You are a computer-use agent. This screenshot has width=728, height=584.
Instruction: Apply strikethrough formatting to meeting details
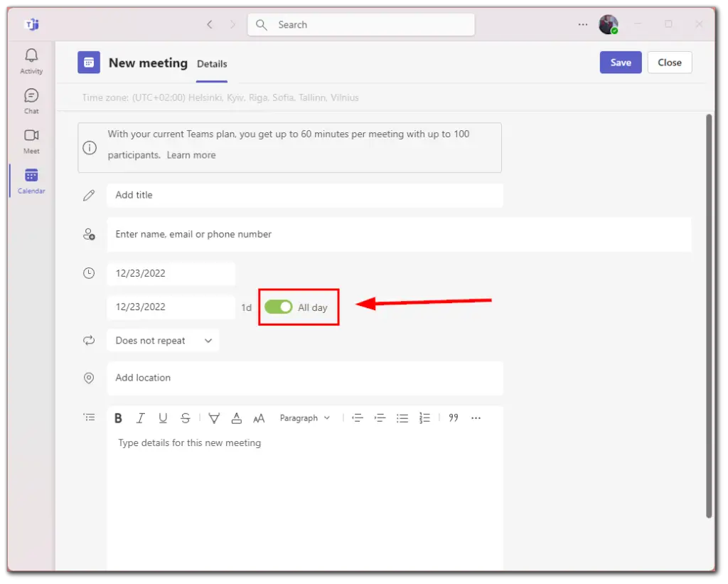[x=185, y=418]
